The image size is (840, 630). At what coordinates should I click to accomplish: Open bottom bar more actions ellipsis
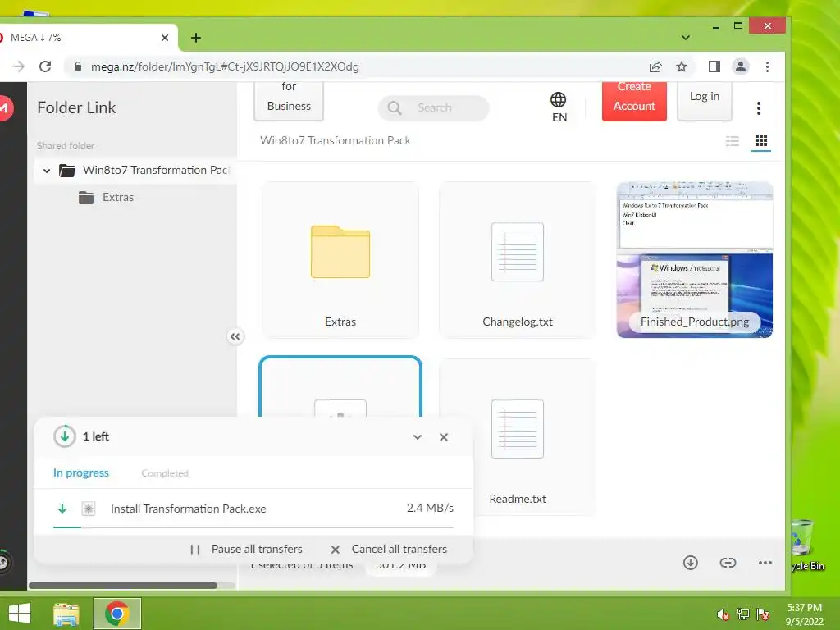click(x=765, y=563)
